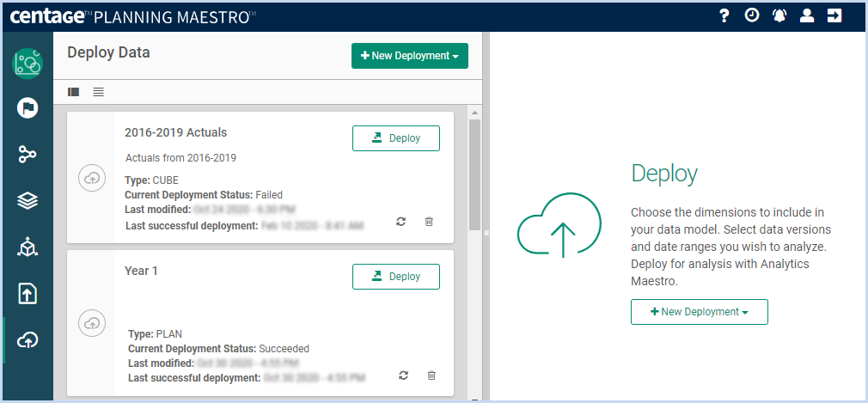Screen dimensions: 868x403
Task: Click the green circular logo sidebar icon
Action: (28, 63)
